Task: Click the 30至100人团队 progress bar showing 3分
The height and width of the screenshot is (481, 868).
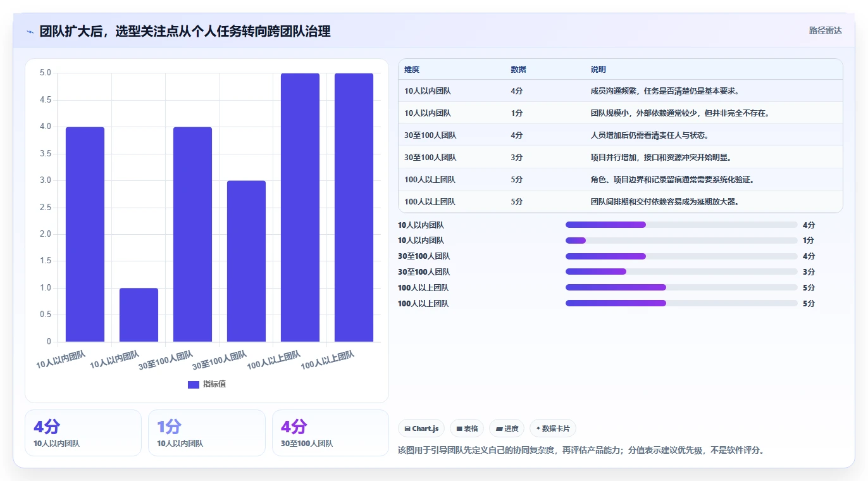Action: coord(681,272)
